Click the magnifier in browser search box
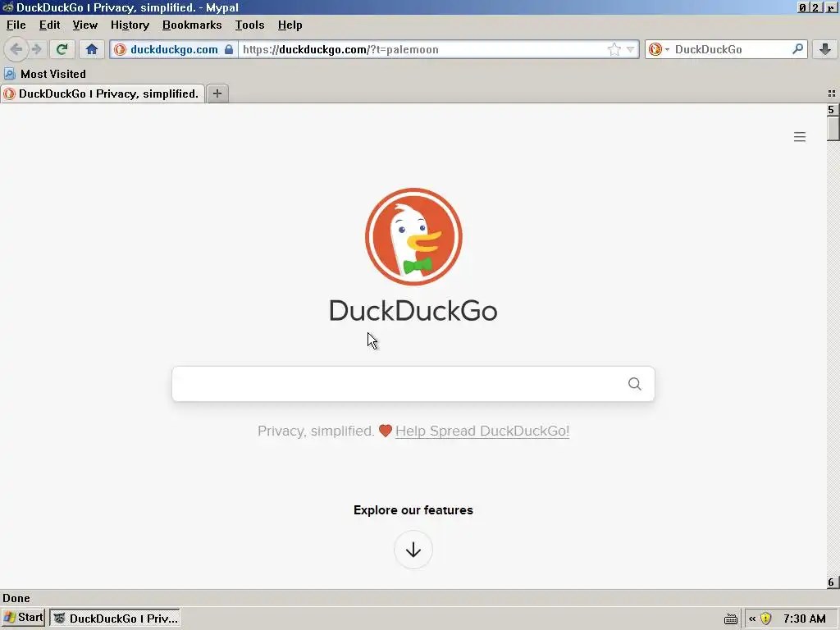The height and width of the screenshot is (630, 840). [x=797, y=48]
